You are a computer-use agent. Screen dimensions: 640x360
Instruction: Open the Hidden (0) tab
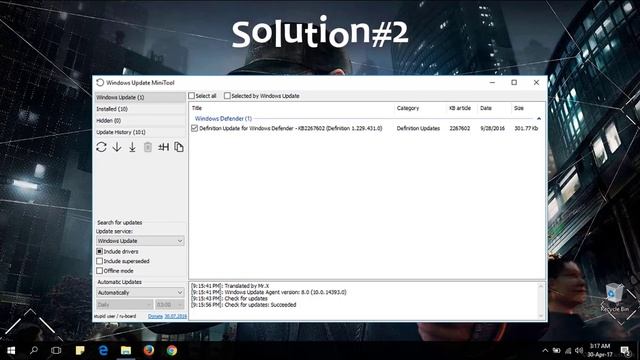click(140, 120)
